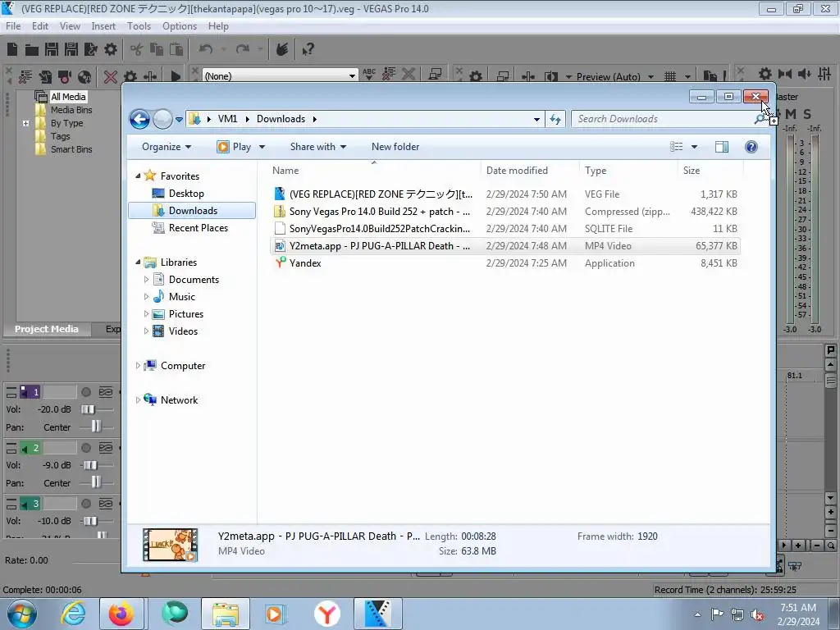The image size is (840, 630).
Task: Start media preview with the play triangle
Action: 176,76
